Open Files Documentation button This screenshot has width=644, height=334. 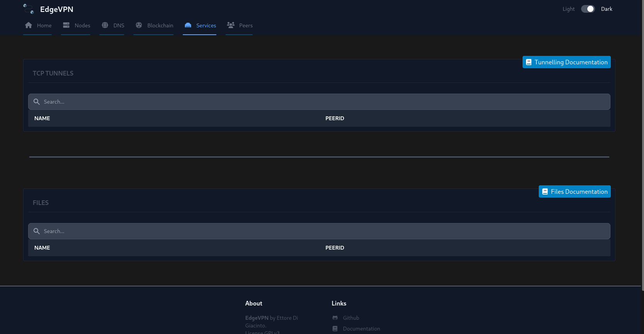[575, 191]
